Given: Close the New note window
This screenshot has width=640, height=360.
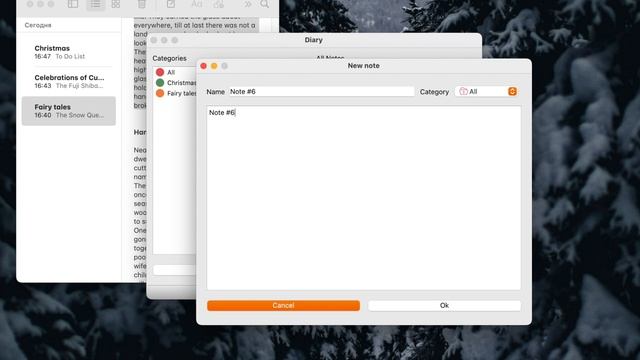Looking at the screenshot, I should (203, 66).
